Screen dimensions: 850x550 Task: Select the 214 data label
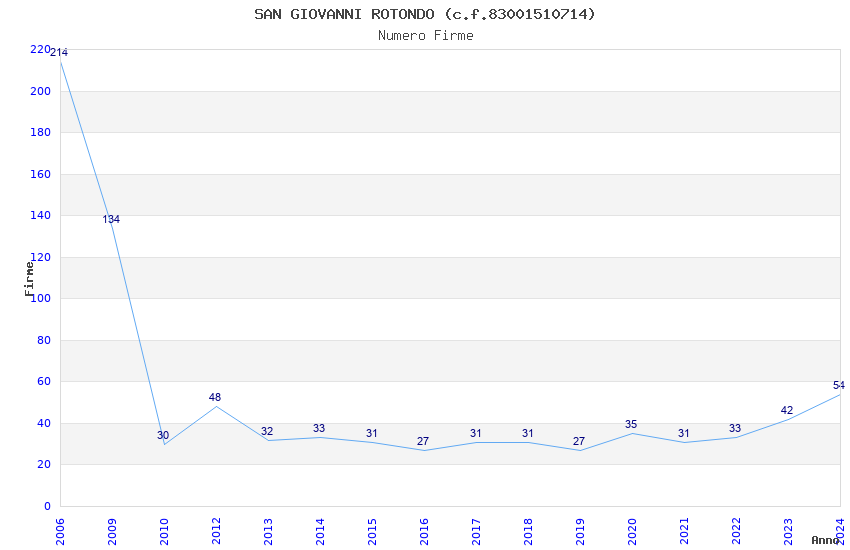pyautogui.click(x=59, y=53)
